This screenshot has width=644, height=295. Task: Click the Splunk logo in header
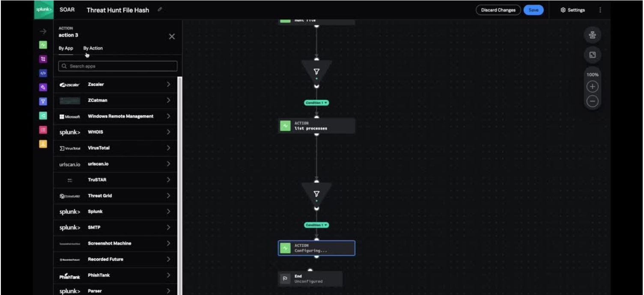[x=43, y=9]
